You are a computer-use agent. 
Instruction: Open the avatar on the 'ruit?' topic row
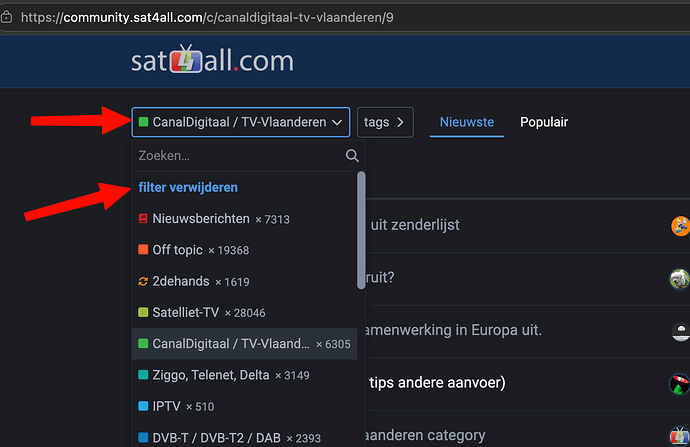680,279
